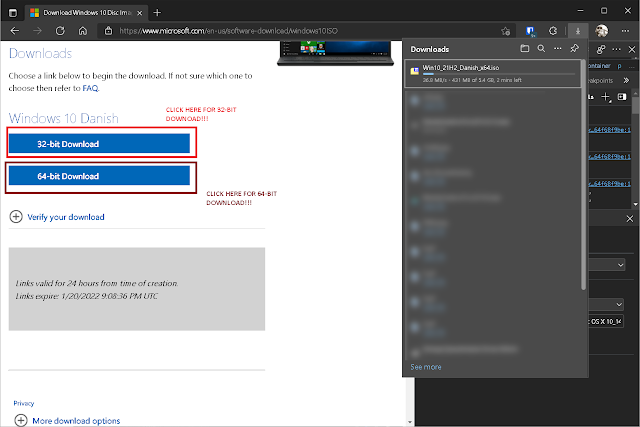Click the links expire timestamp text
The height and width of the screenshot is (427, 640).
point(87,296)
